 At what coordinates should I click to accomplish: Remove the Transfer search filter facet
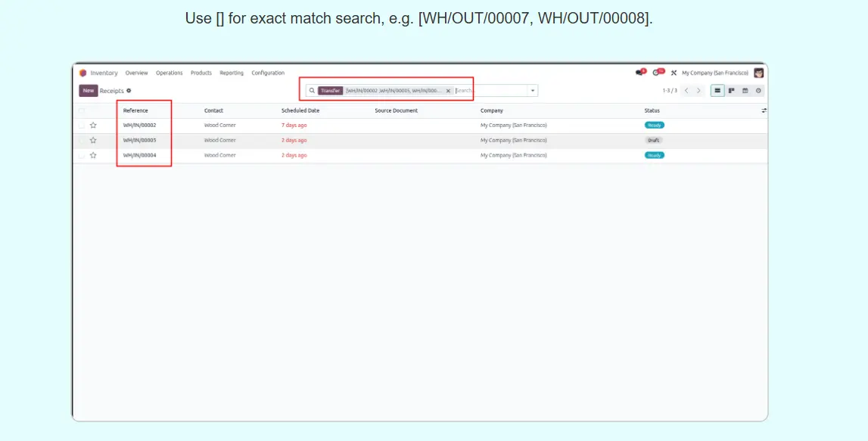(x=448, y=91)
